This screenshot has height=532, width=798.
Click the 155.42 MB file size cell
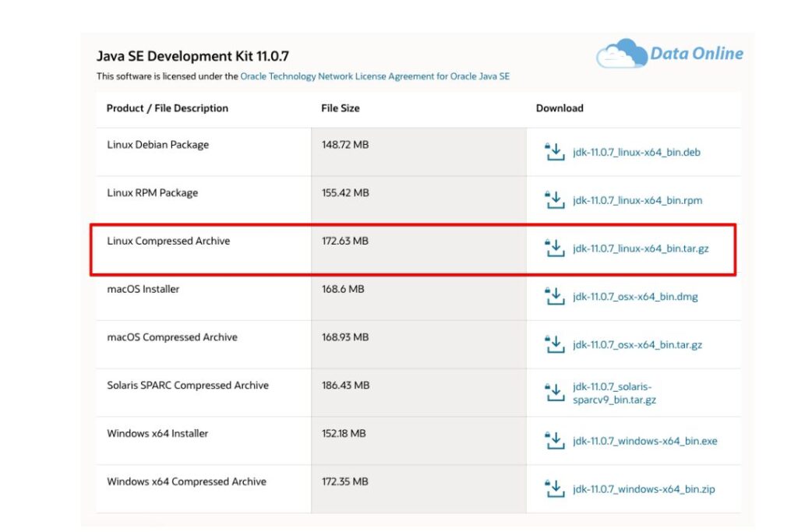[418, 200]
